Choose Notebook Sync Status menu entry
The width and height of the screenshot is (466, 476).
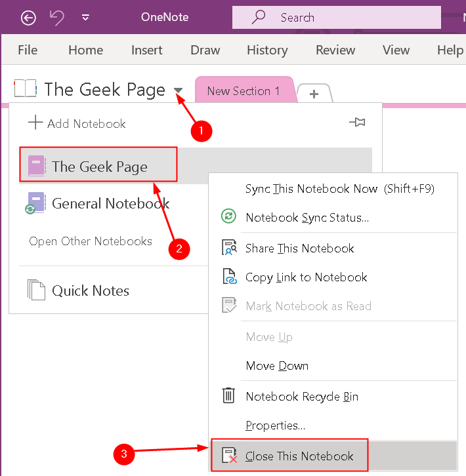[333, 218]
